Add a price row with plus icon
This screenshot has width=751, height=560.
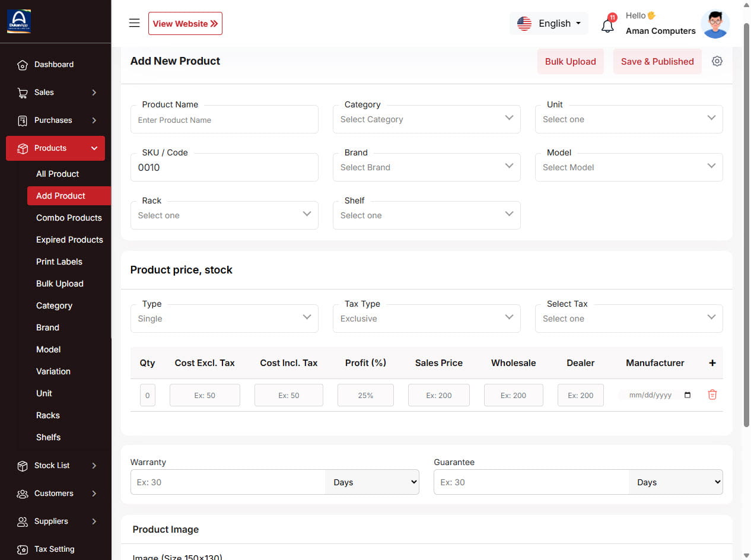tap(712, 363)
